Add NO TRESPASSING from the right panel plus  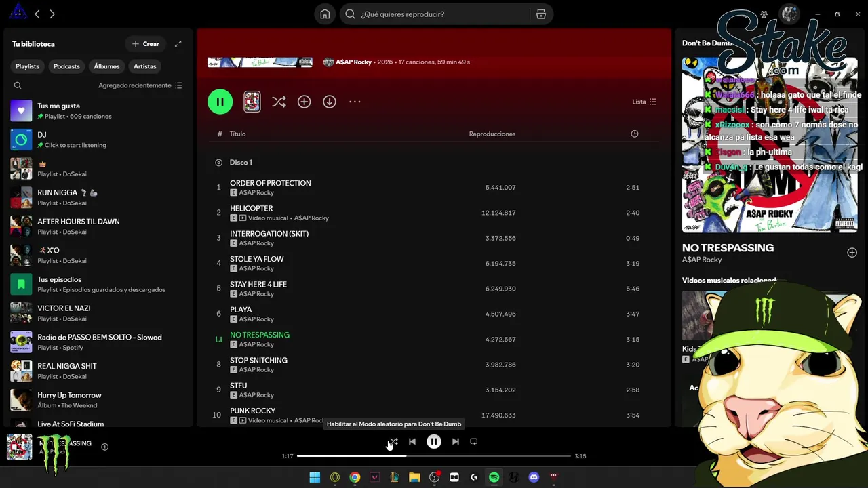[852, 253]
